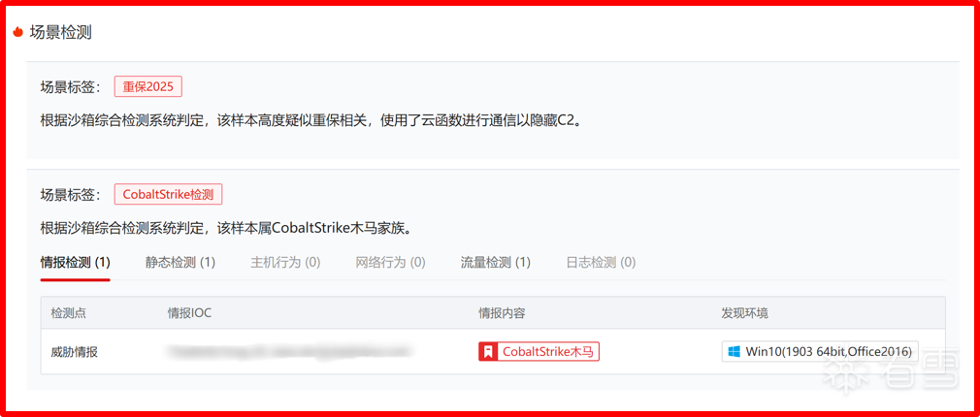The width and height of the screenshot is (980, 417).
Task: Select the 威胁情报 table row cell
Action: (x=75, y=352)
